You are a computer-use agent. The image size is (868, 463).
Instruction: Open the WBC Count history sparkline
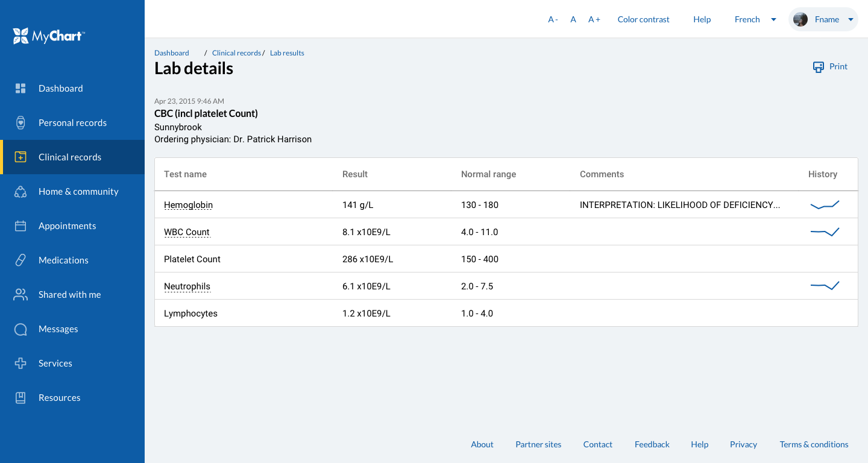click(x=825, y=231)
